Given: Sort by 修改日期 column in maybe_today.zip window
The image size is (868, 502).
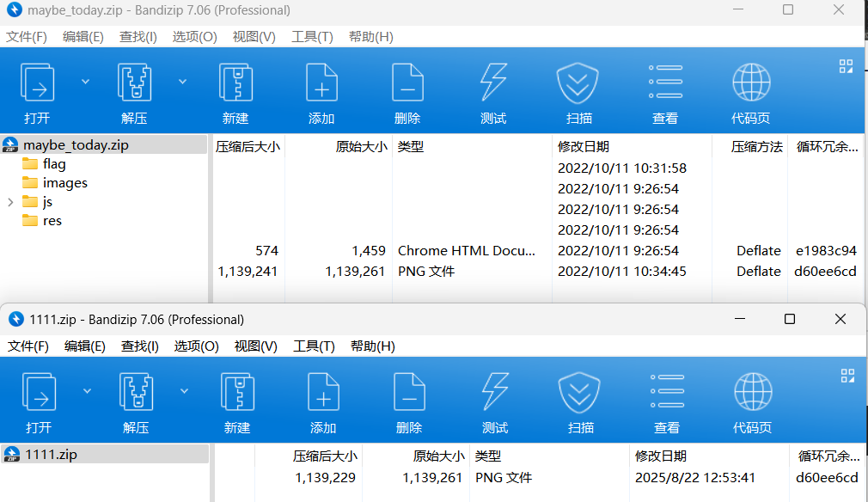Looking at the screenshot, I should pos(584,147).
